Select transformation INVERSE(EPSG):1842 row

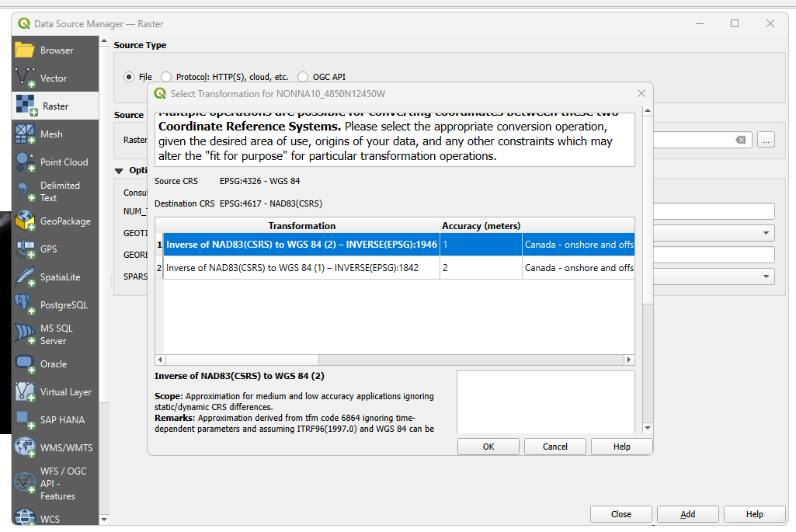[301, 267]
